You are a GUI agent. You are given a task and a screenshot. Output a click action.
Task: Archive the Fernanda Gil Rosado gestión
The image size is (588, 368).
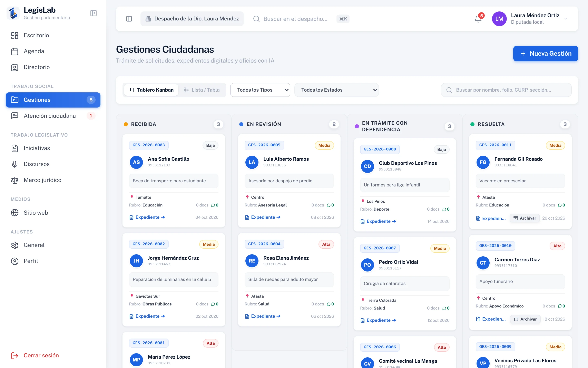[x=525, y=218]
